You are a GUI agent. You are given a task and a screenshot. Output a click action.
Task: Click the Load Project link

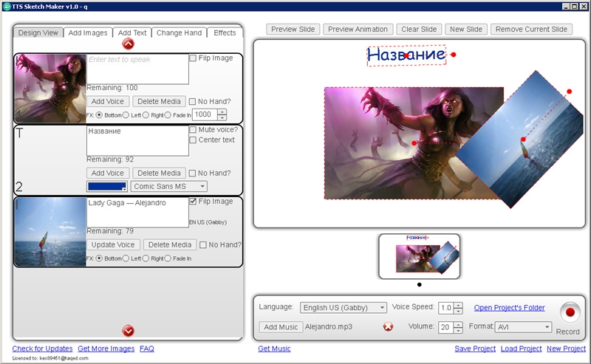(521, 348)
